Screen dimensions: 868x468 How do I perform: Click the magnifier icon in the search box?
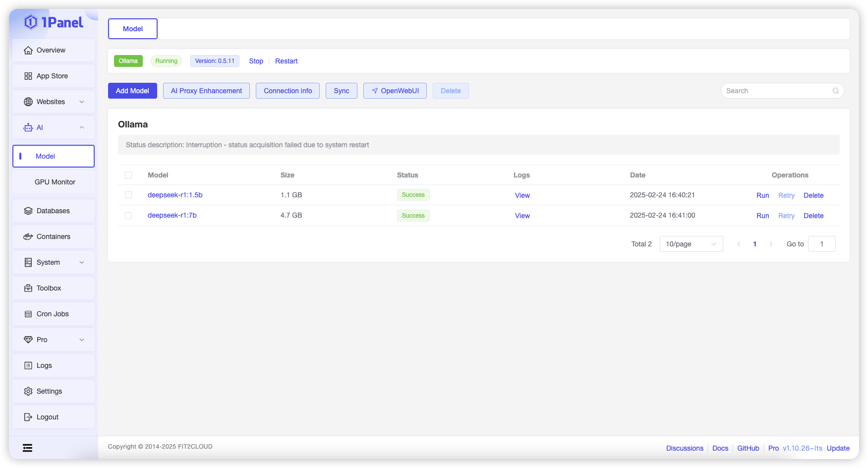coord(835,91)
